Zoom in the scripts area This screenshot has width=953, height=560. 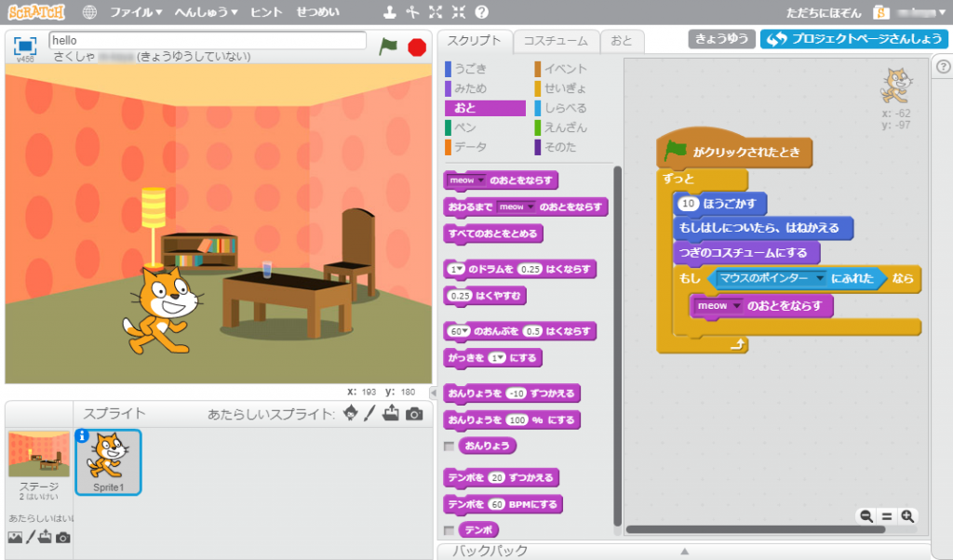907,516
